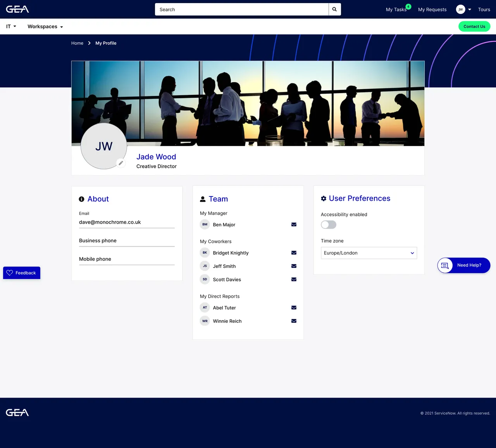Click the Contact Us button

click(474, 26)
